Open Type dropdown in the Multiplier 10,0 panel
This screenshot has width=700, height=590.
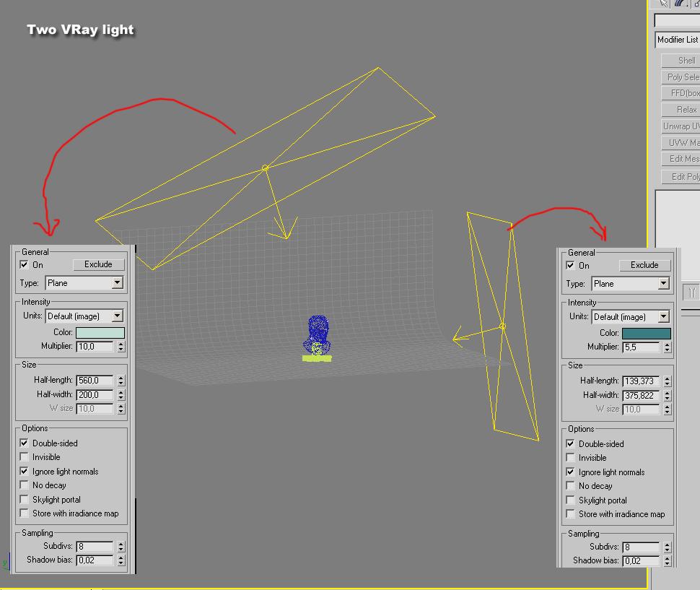84,282
